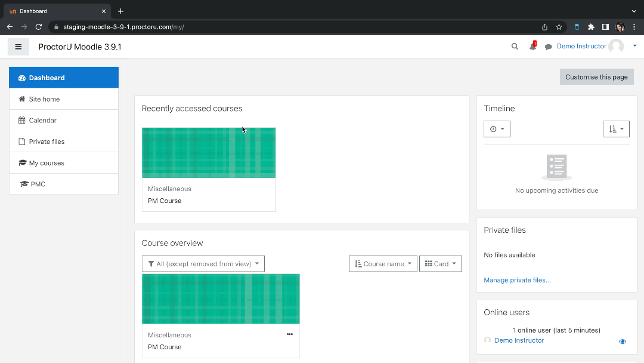This screenshot has width=644, height=363.
Task: Toggle the side navigation hamburger menu
Action: tap(18, 47)
